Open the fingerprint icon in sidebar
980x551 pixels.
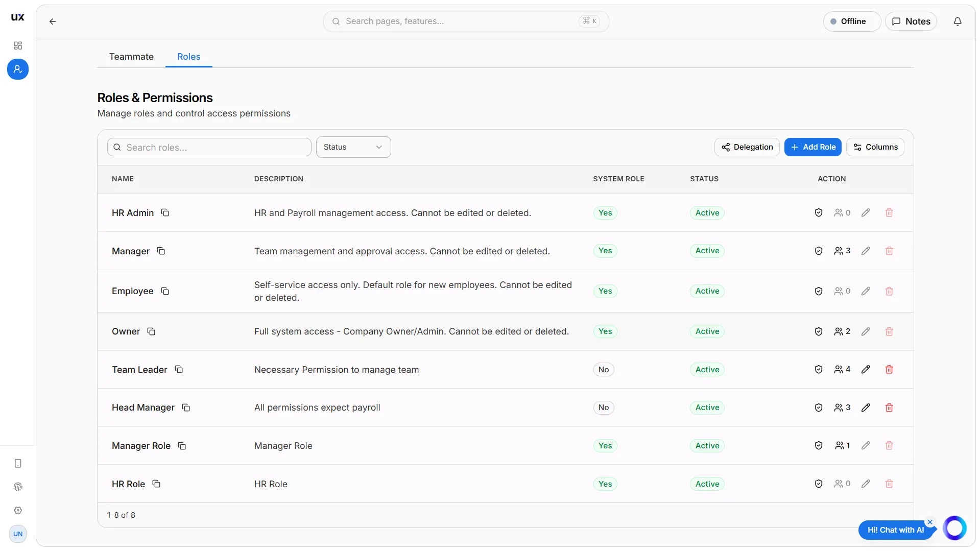click(x=18, y=487)
